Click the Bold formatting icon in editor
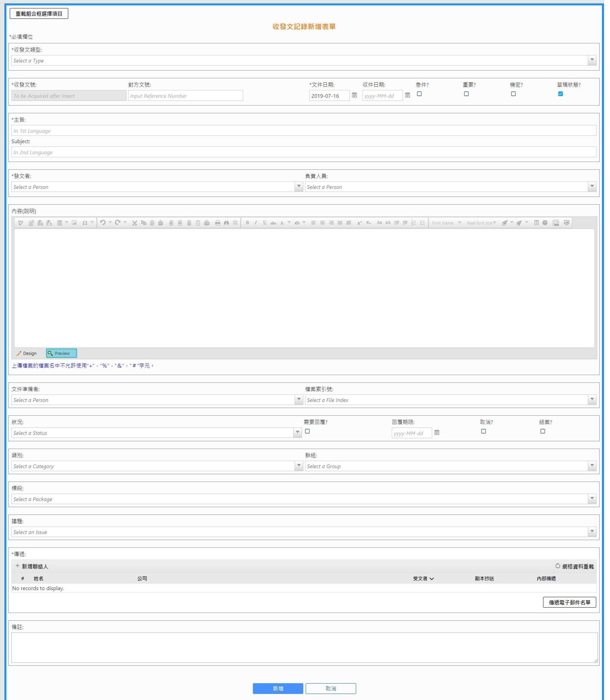This screenshot has width=610, height=700. pyautogui.click(x=247, y=223)
